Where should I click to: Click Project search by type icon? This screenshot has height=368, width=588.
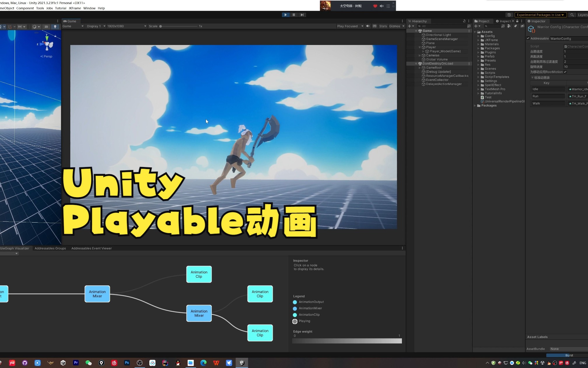point(509,26)
